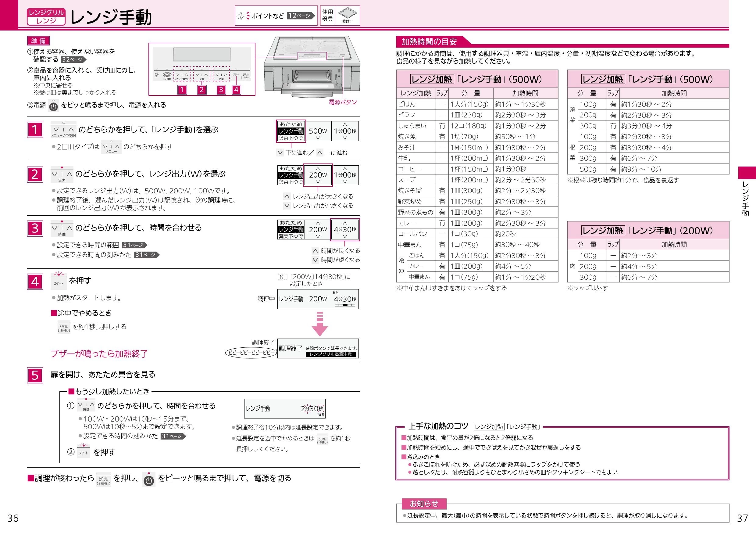Open the 31ページ link inside the もう少し加熱したいとき box

(173, 436)
